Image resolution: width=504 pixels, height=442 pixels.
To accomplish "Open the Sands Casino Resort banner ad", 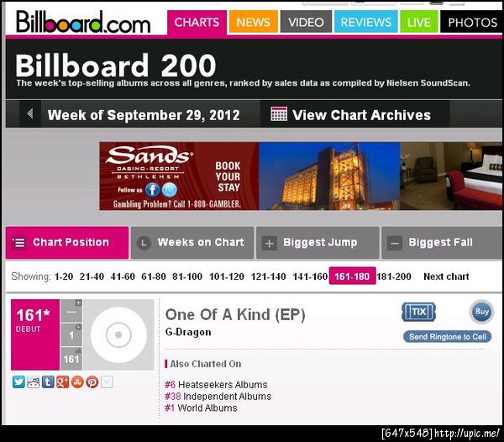I will [x=302, y=176].
